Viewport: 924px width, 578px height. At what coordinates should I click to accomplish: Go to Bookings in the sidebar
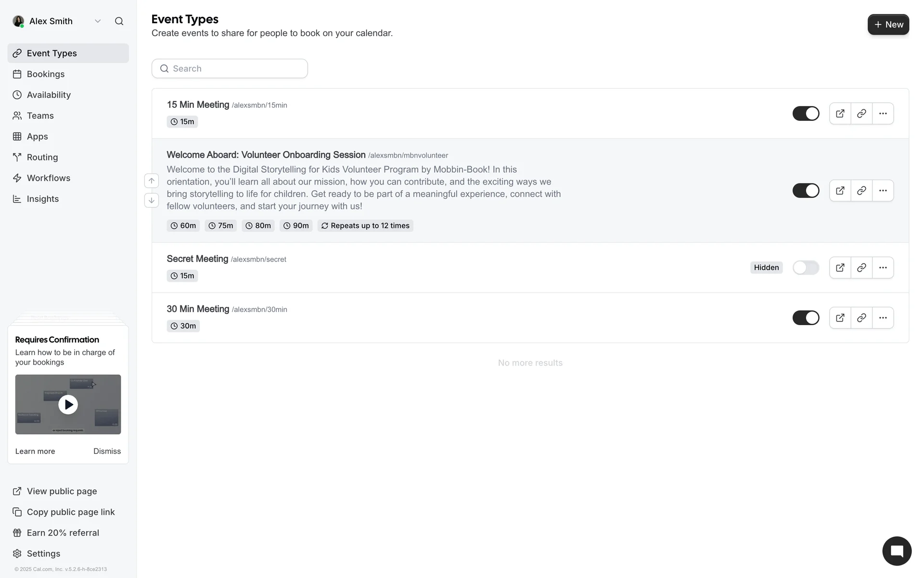pyautogui.click(x=46, y=74)
